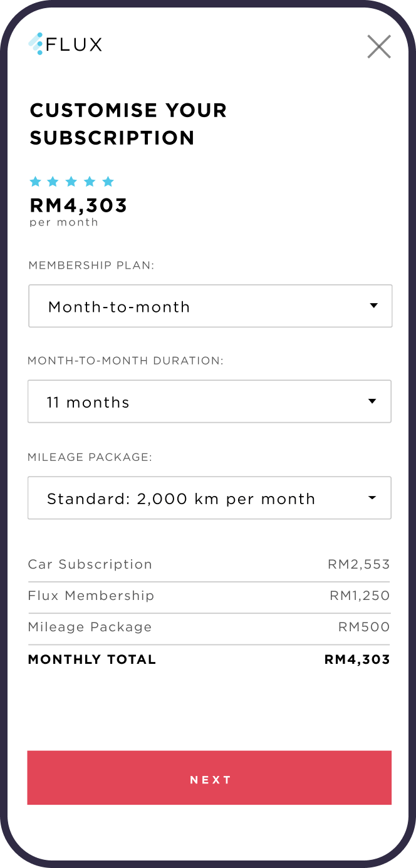This screenshot has height=868, width=416.
Task: Open the Mileage Package dropdown
Action: pos(209,498)
